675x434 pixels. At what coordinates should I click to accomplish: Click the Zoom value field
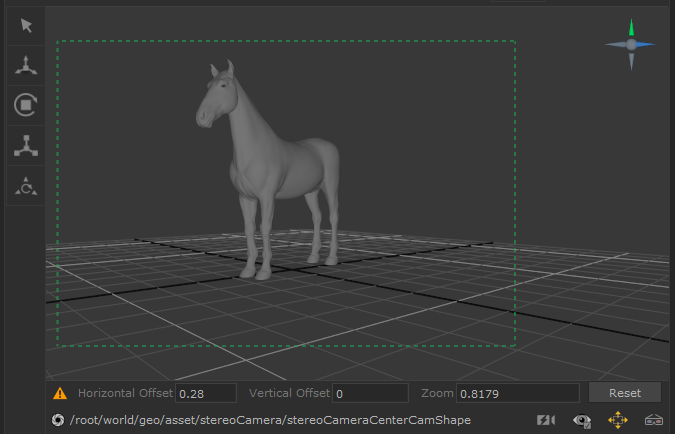[x=517, y=393]
